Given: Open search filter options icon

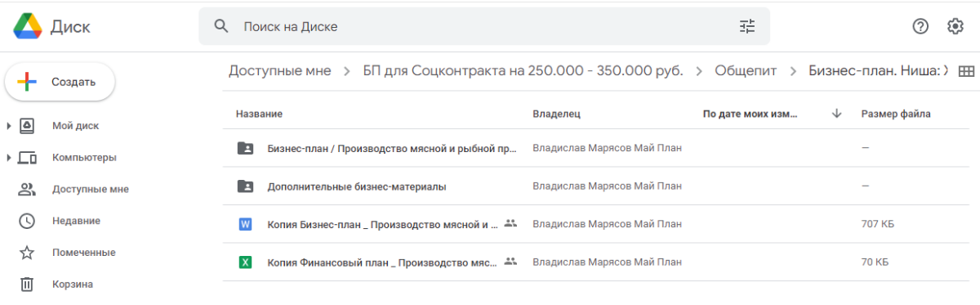Looking at the screenshot, I should click(747, 26).
